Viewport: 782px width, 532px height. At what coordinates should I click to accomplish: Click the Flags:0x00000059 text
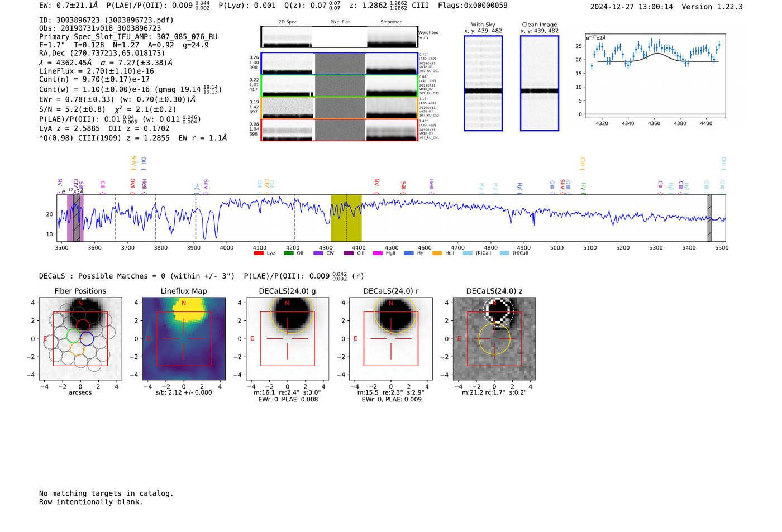pos(473,6)
